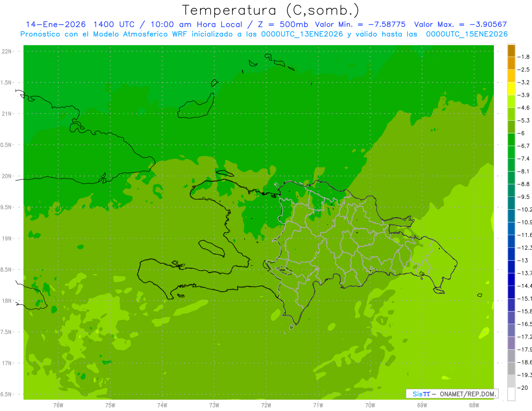Click the date text "14-Ene-2026"

[56, 24]
